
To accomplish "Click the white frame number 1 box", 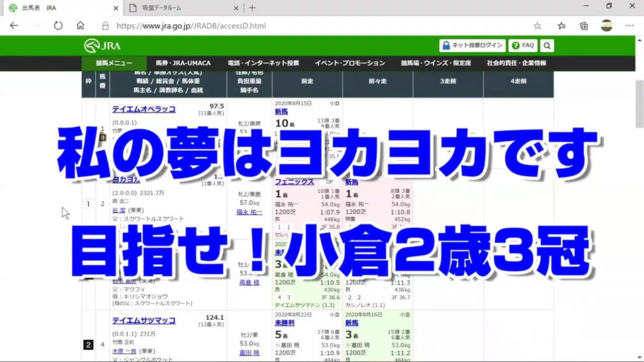I will click(89, 204).
